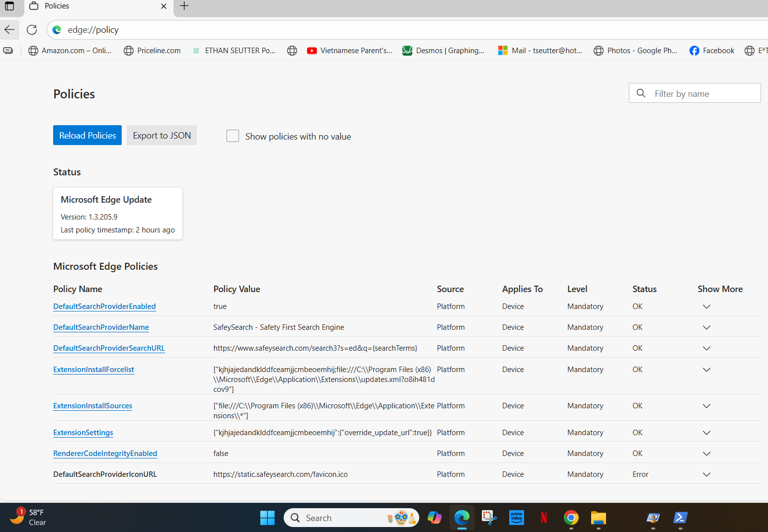Screen dimensions: 768x532
Task: Click the Edge logo in address bar
Action: [x=57, y=30]
